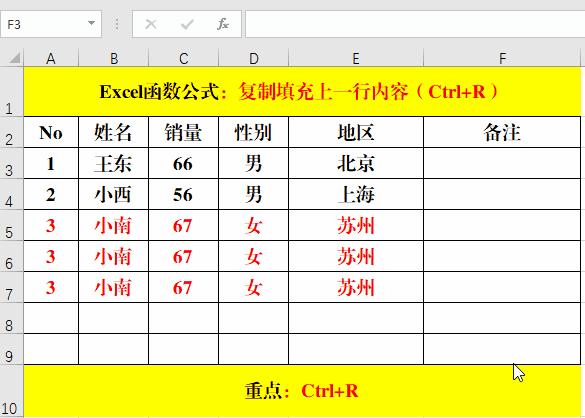Select column F header

502,58
